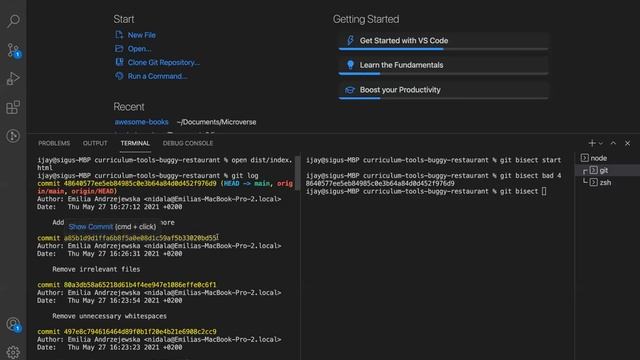Click the 'Remove irrelevant files' commit message

[96, 269]
